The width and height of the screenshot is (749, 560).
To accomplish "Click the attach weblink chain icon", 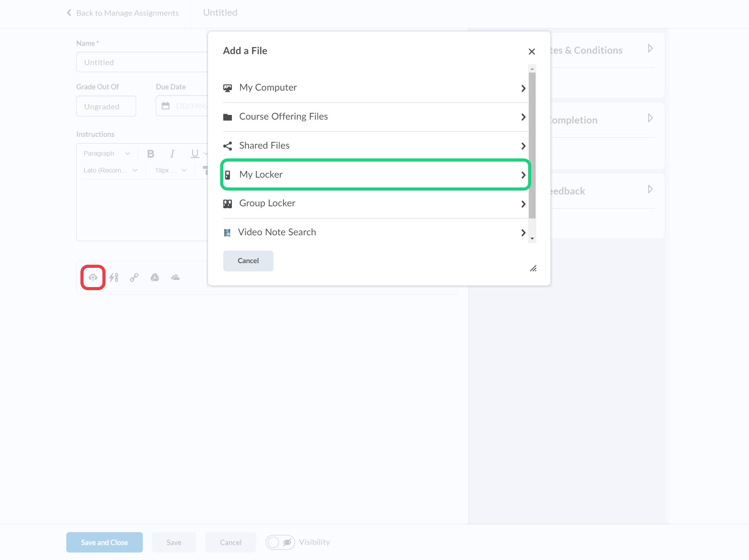I will pos(134,278).
